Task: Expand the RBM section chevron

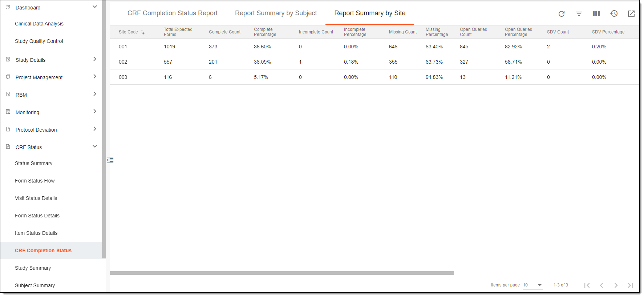Action: click(95, 94)
